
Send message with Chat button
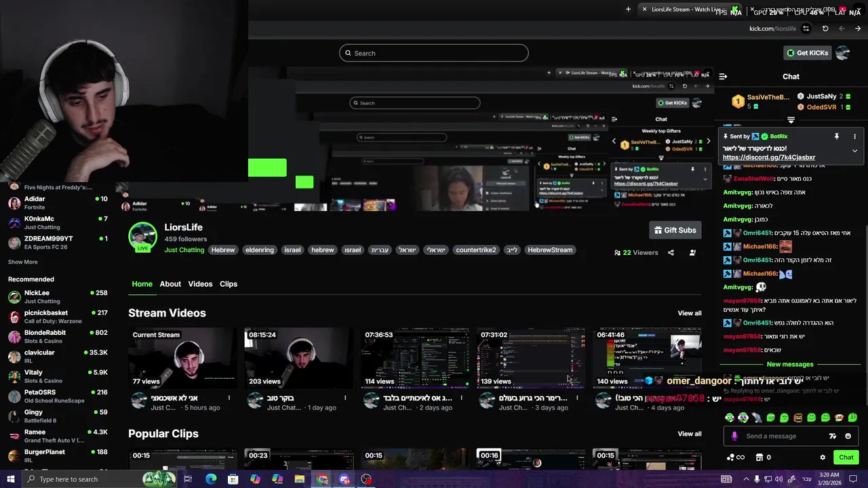[846, 457]
